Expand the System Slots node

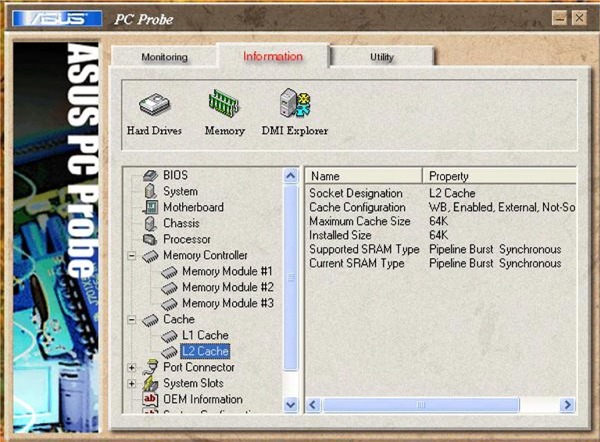tap(132, 383)
